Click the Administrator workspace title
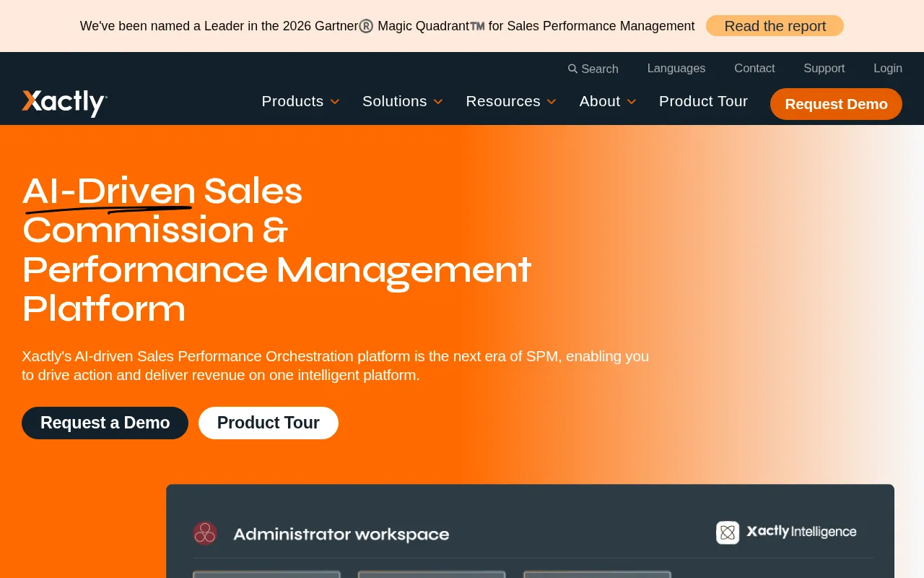 pos(341,534)
